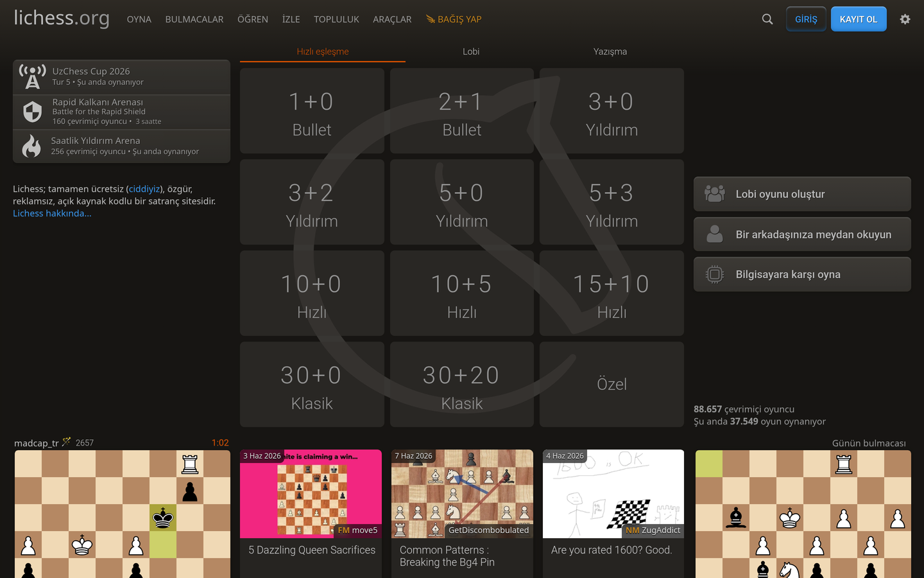This screenshot has width=924, height=578.
Task: Switch to the Yazışma tab
Action: click(x=610, y=51)
